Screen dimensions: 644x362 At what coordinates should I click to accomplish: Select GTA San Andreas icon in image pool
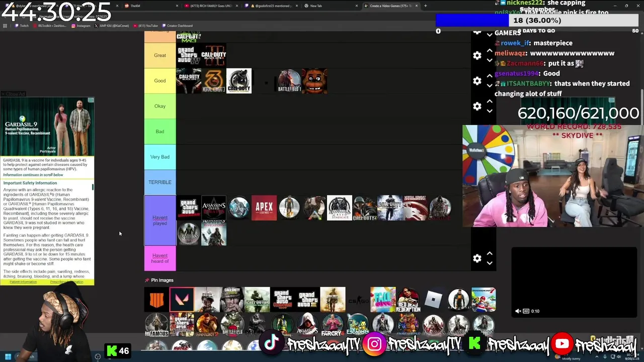(182, 325)
